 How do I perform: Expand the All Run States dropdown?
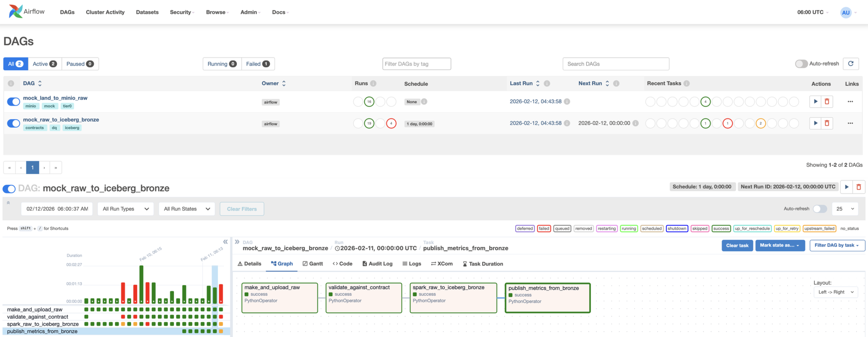[187, 209]
